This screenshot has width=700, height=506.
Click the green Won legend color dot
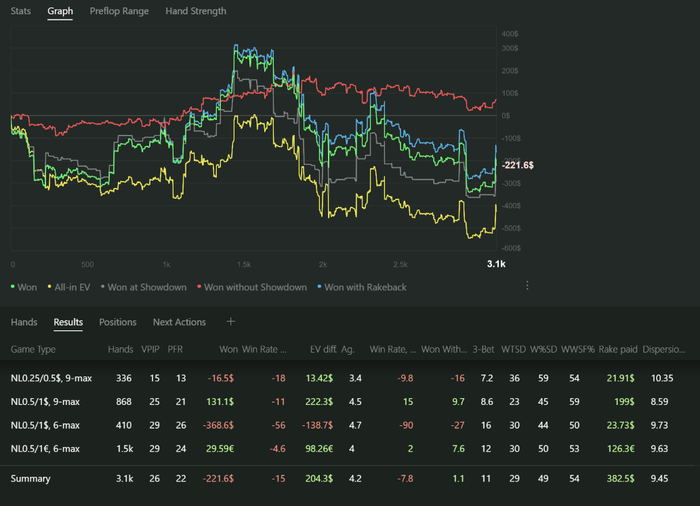[13, 287]
